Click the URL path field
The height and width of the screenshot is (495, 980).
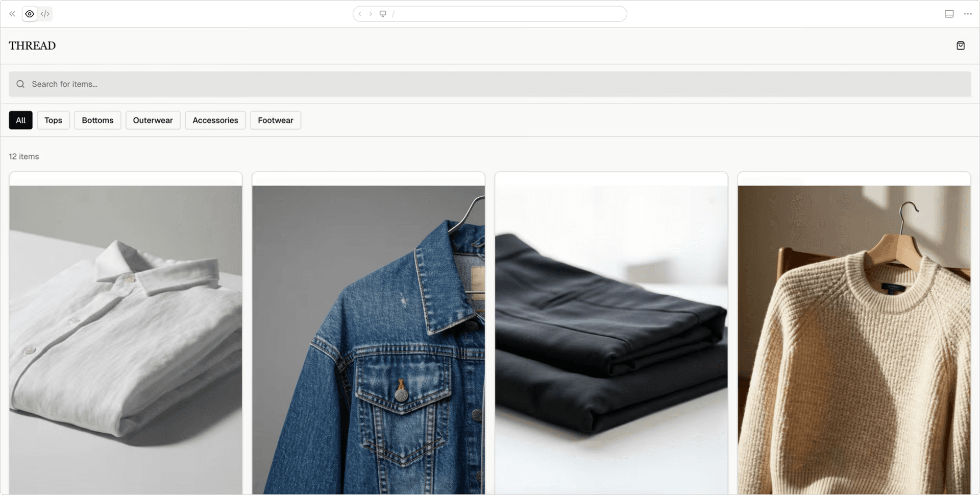pos(505,14)
